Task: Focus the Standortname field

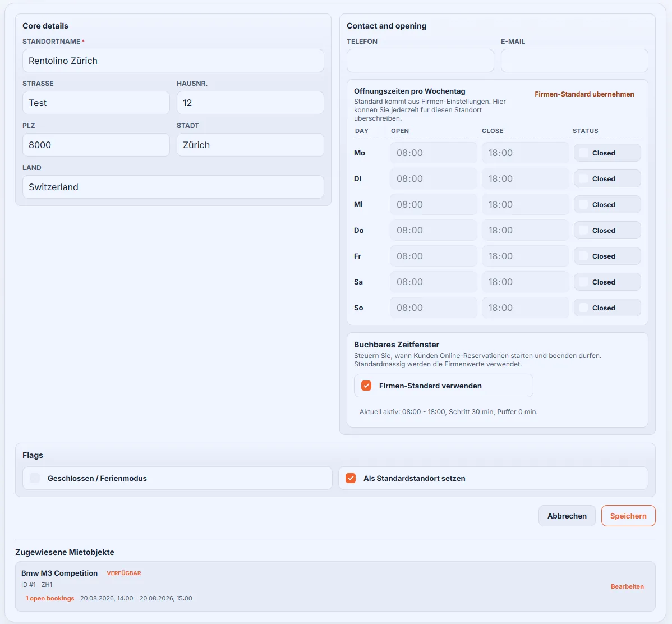Action: tap(173, 61)
